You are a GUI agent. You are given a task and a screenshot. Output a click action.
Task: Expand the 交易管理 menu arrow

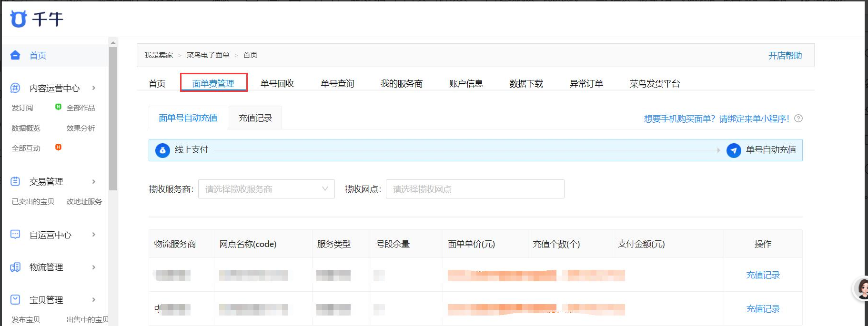coord(94,181)
